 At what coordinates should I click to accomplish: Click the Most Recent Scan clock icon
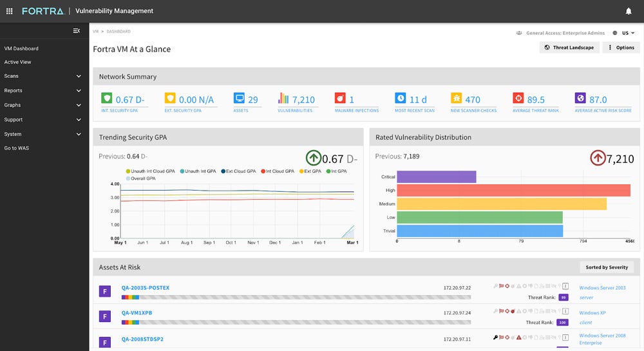pyautogui.click(x=401, y=99)
